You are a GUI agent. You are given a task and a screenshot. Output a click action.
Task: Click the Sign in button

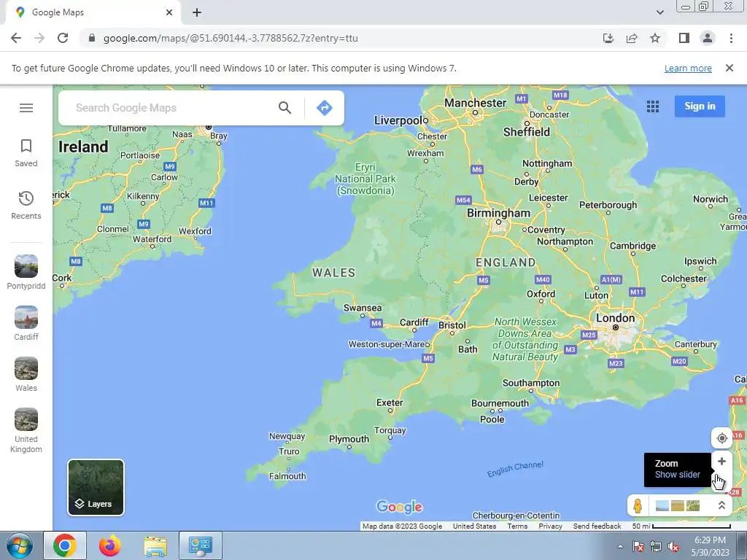[700, 106]
